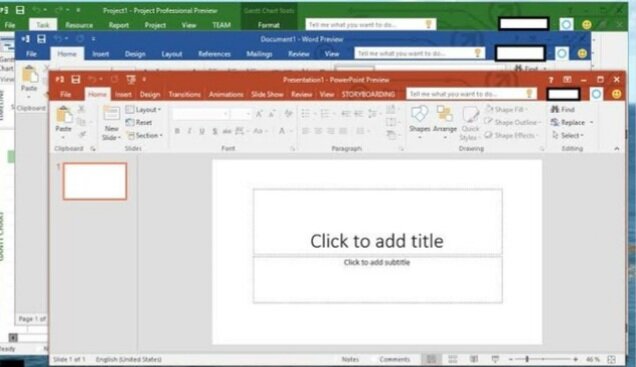This screenshot has height=367, width=636.
Task: Open the Layout dropdown
Action: point(144,109)
